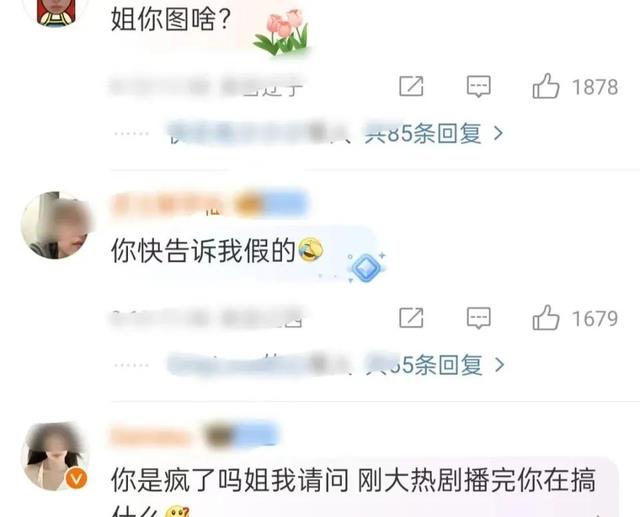The width and height of the screenshot is (640, 517).
Task: Like the comment with 1679 likes
Action: (x=546, y=317)
